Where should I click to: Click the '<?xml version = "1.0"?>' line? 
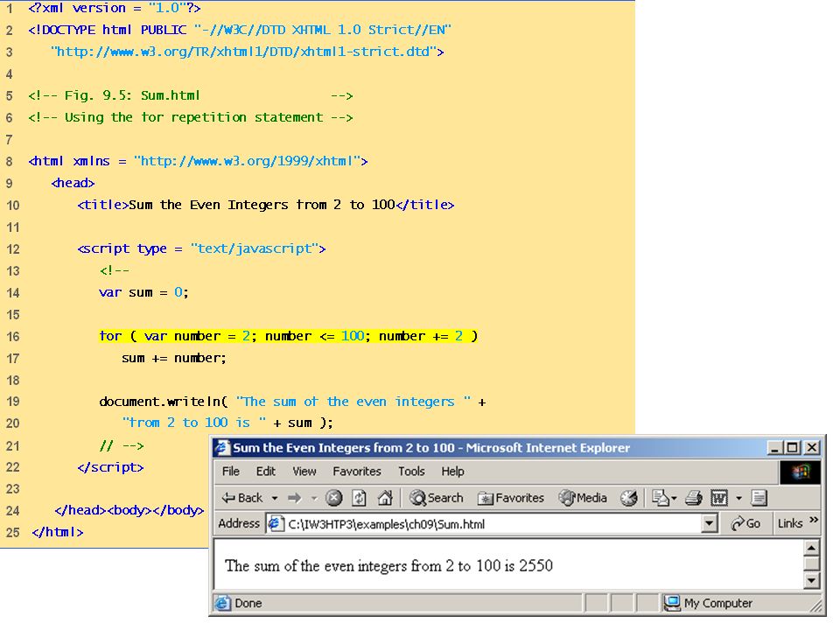(115, 8)
